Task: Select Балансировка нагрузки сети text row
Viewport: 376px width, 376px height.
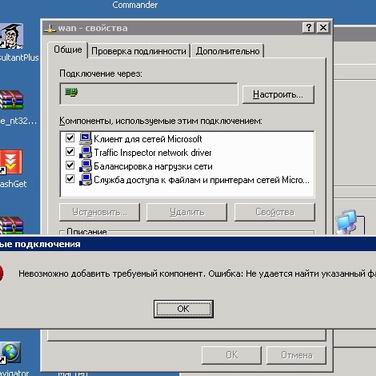Action: [153, 166]
